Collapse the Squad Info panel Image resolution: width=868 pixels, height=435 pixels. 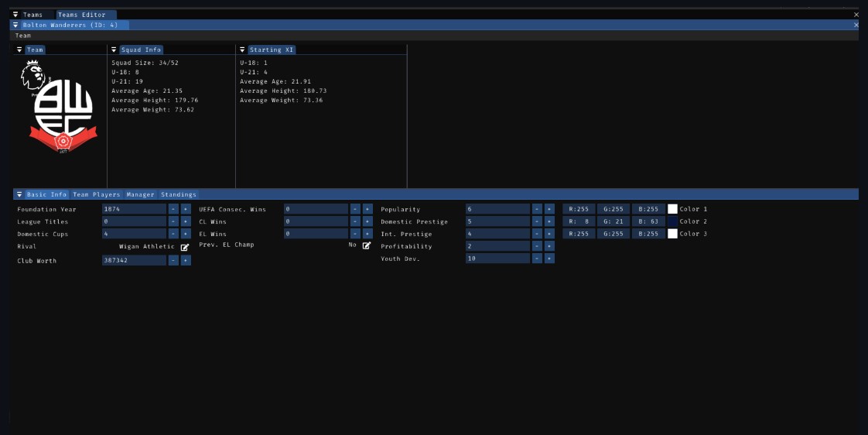[114, 50]
